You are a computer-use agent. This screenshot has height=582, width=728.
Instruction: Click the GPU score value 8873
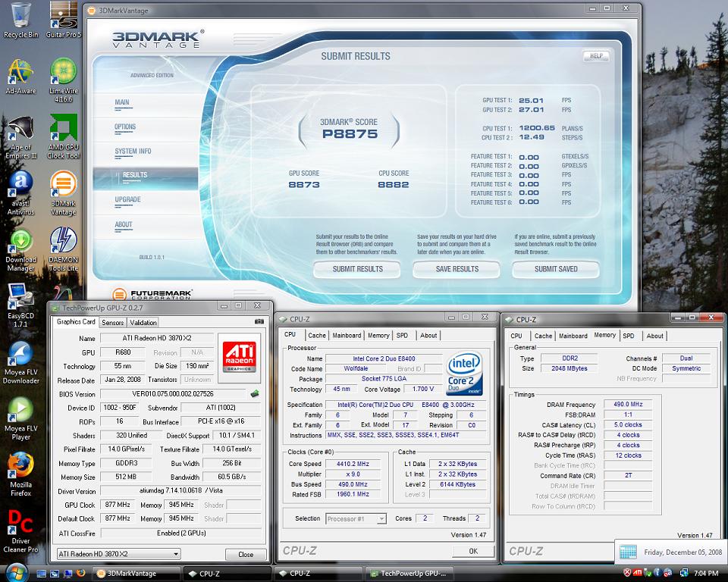pyautogui.click(x=304, y=185)
